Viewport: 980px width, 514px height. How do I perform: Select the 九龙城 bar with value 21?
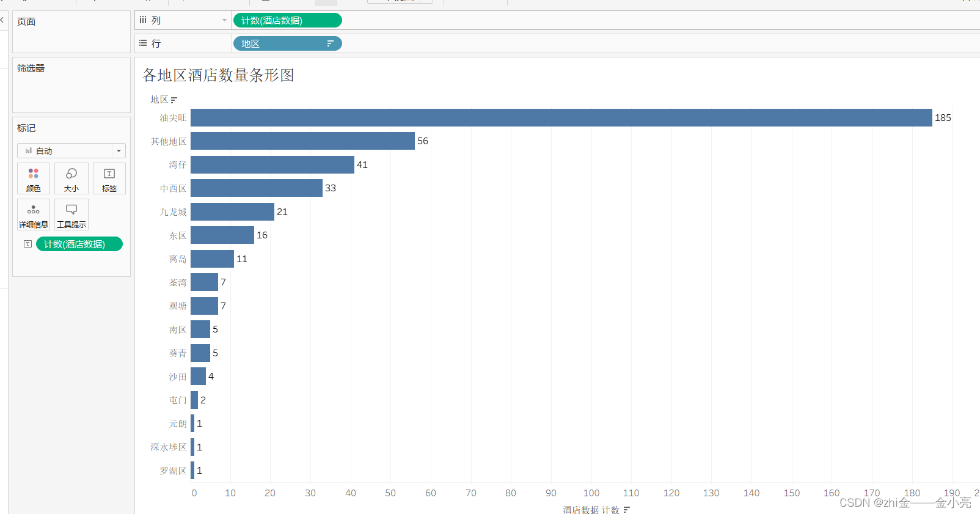[x=232, y=211]
